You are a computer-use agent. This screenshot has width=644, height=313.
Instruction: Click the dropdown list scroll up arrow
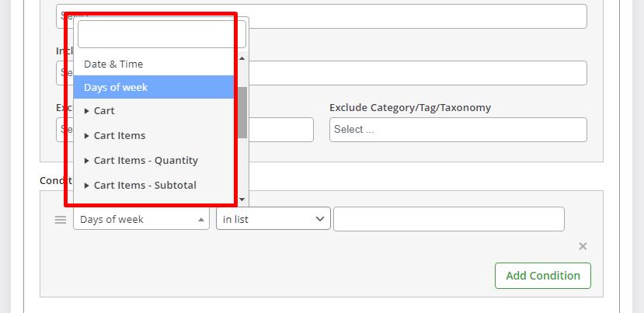click(x=242, y=59)
